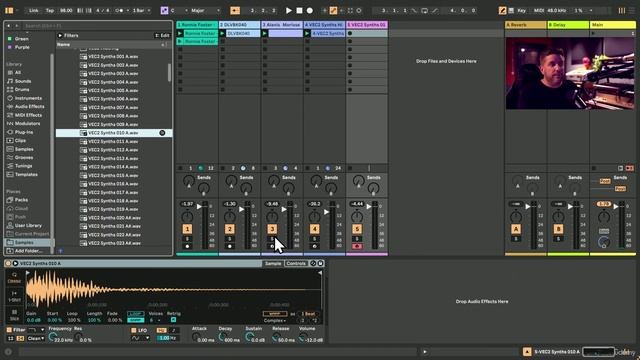Click the Tap tempo button
Screen dimensions: 640x360
tap(50, 10)
